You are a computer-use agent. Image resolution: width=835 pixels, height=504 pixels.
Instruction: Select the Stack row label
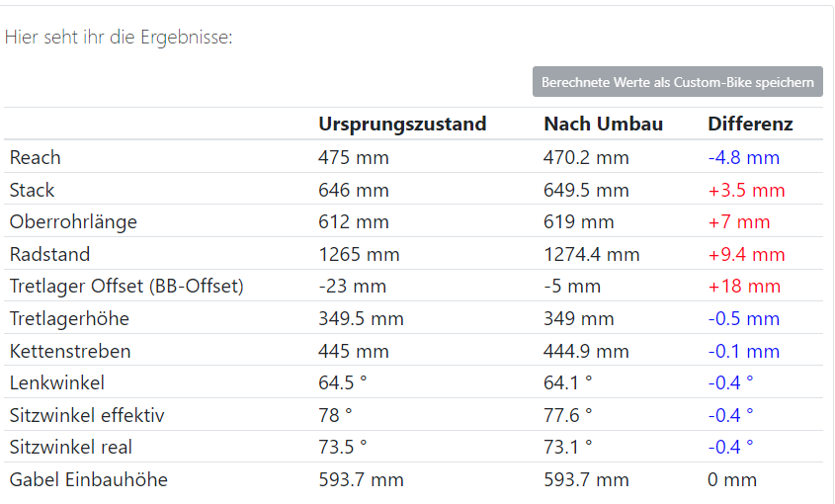tap(32, 190)
